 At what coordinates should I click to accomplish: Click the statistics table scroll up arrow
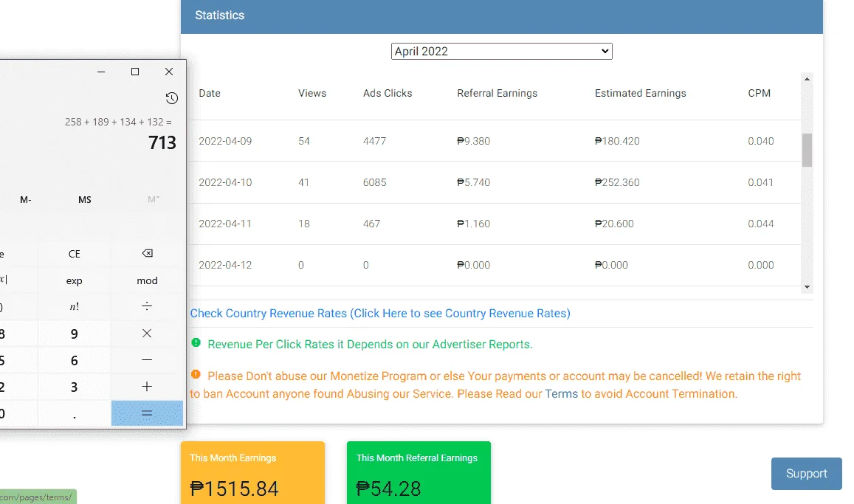pos(807,79)
